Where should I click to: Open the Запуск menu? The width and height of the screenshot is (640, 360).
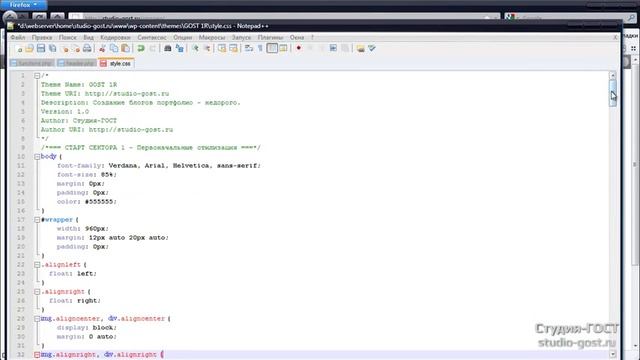(x=241, y=37)
